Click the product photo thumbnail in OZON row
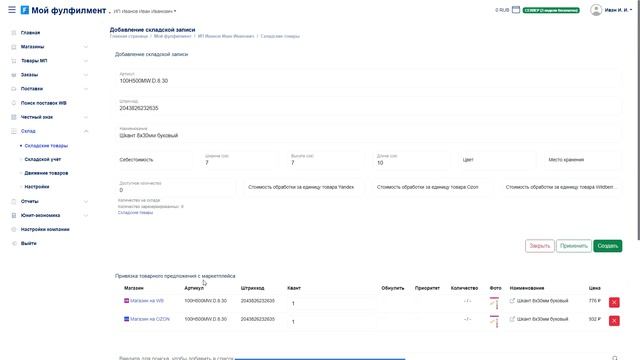 click(x=494, y=321)
